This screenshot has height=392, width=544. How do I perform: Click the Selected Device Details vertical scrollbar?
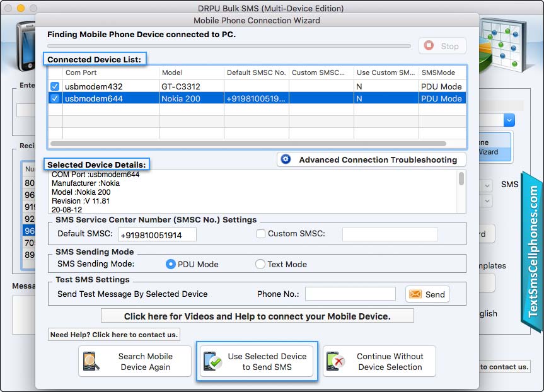coord(461,178)
